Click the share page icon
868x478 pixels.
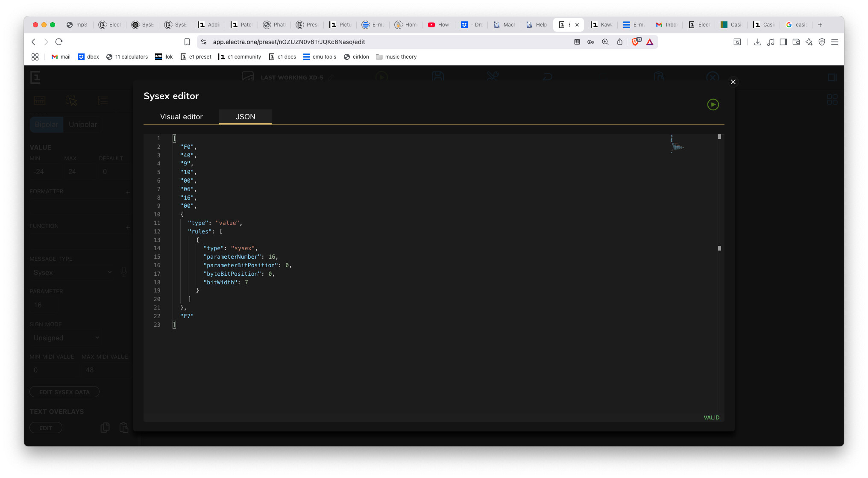(x=619, y=42)
